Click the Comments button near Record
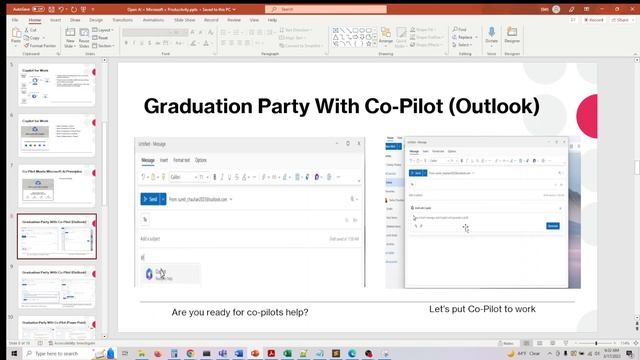This screenshot has width=640, height=360. click(x=573, y=20)
